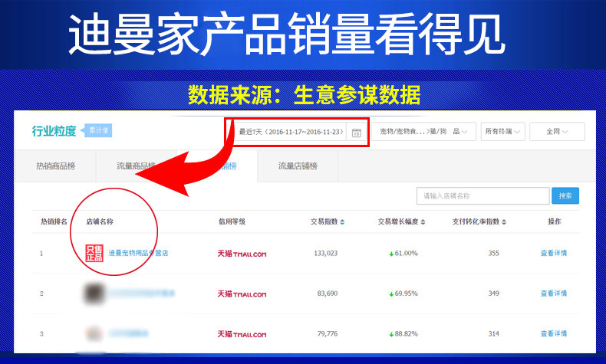Click the 133,023 transaction index value
The width and height of the screenshot is (606, 364).
click(x=326, y=253)
